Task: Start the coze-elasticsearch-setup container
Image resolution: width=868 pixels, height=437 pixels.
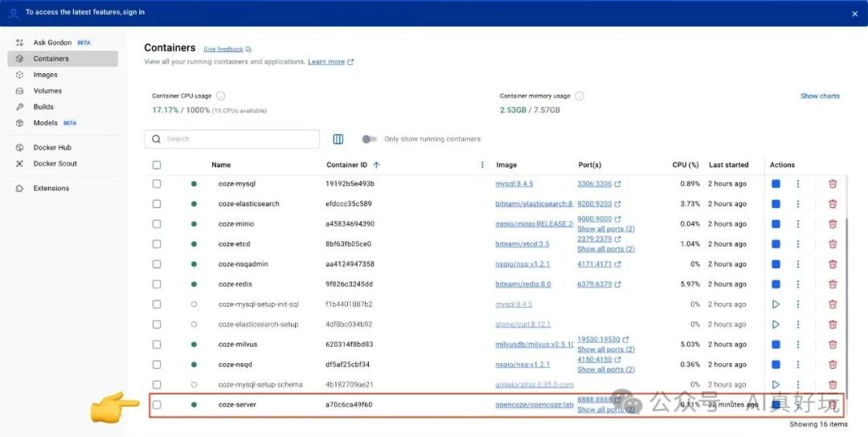Action: coord(776,325)
